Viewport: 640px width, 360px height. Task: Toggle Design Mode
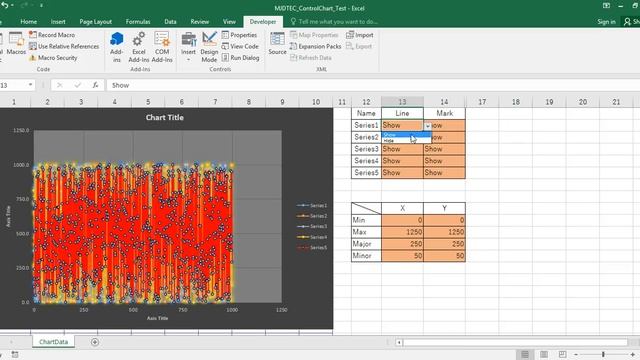point(209,47)
